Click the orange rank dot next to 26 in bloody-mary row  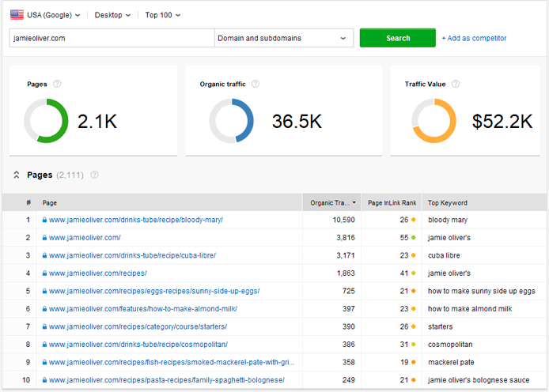click(414, 220)
